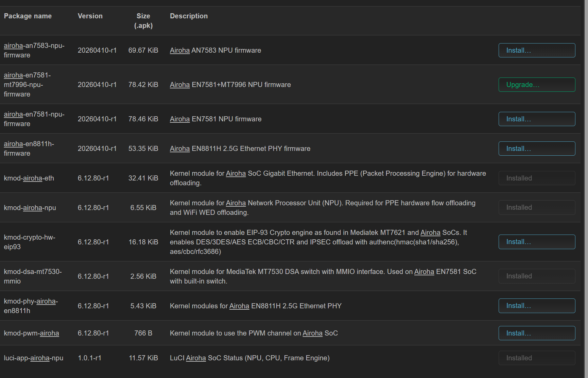Install the kmod-phy-airoha-en8811h package
588x378 pixels.
pos(536,306)
